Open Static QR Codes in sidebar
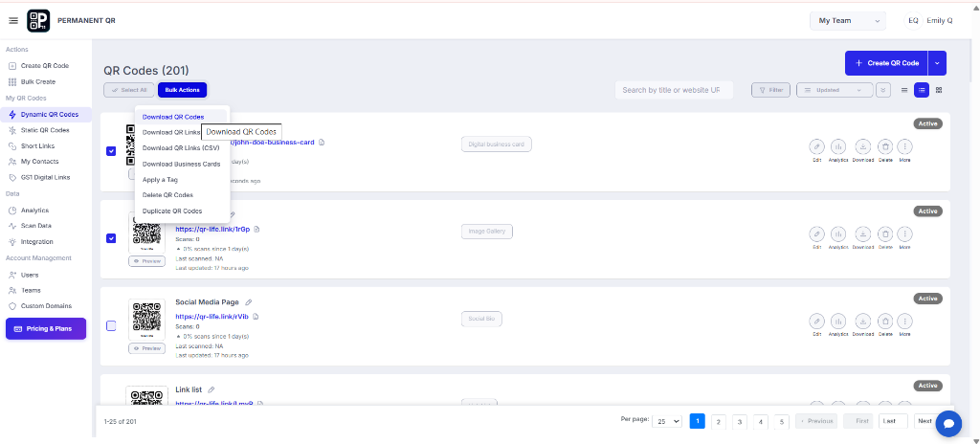Image resolution: width=980 pixels, height=444 pixels. (45, 130)
